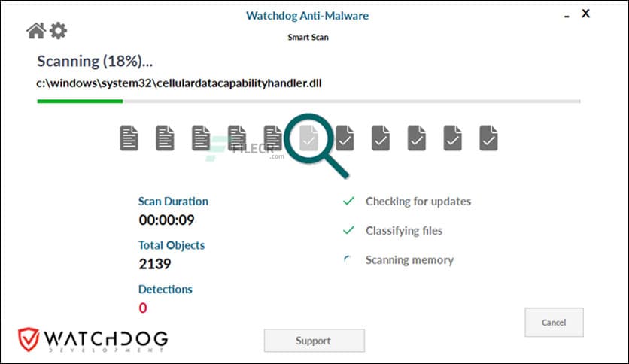Click the Scan Duration label
This screenshot has width=629, height=364.
point(173,202)
